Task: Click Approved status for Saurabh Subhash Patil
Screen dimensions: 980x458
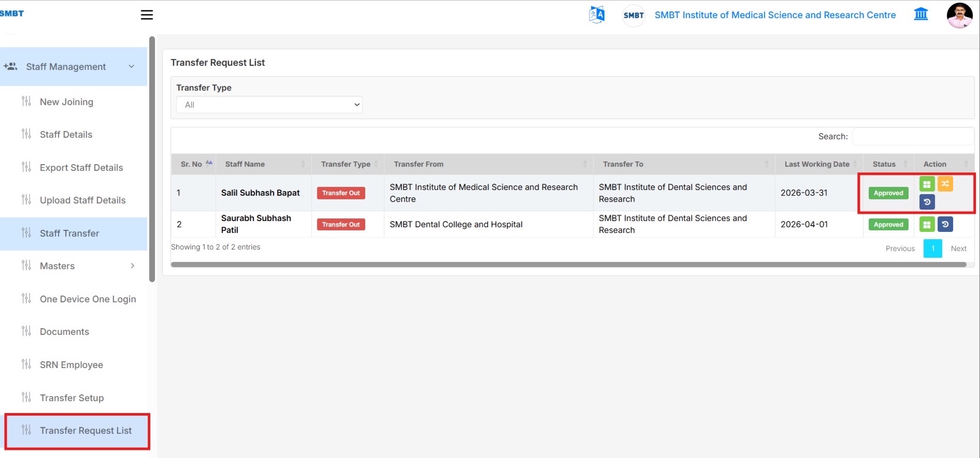Action: click(888, 225)
